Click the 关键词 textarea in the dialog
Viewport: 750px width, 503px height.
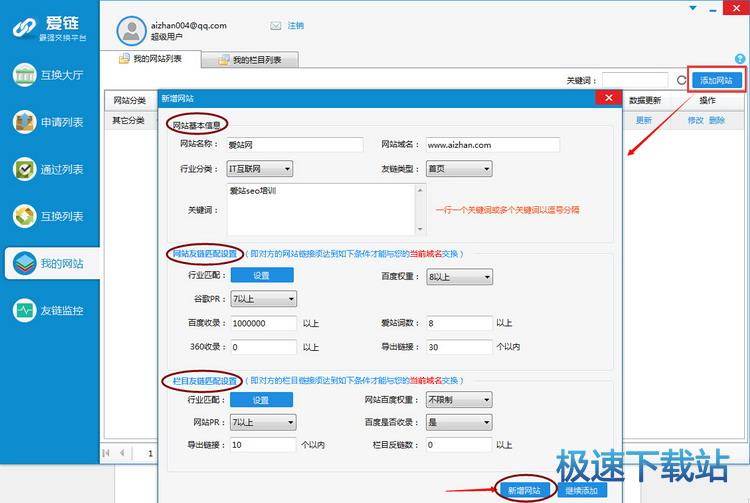321,209
